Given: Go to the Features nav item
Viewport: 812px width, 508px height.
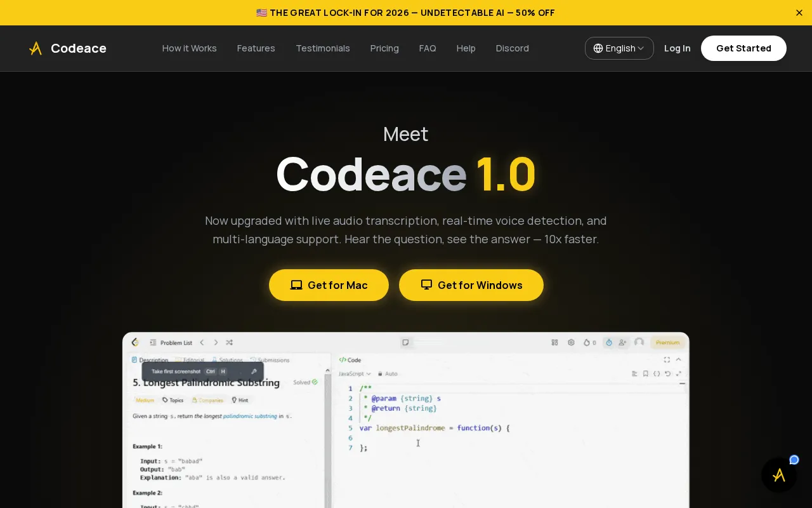Looking at the screenshot, I should [x=256, y=48].
